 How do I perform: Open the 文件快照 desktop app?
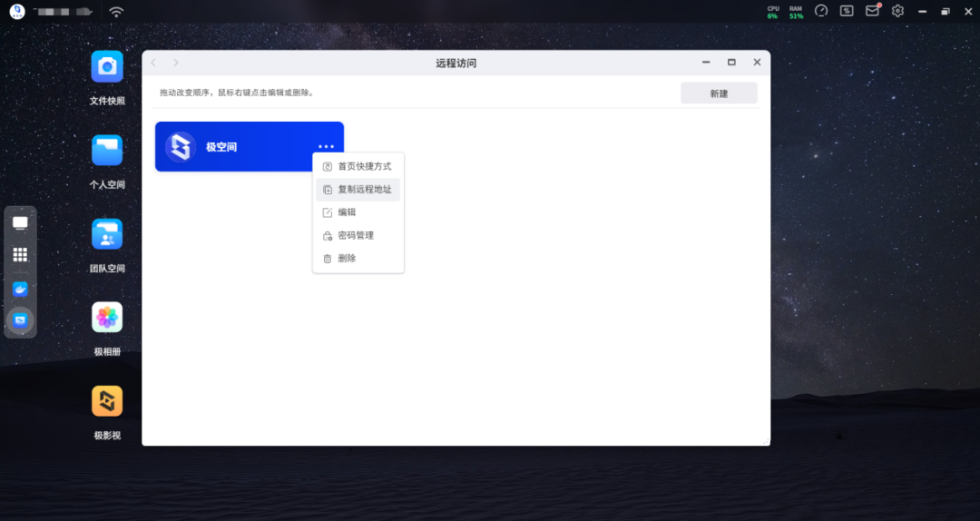[107, 67]
